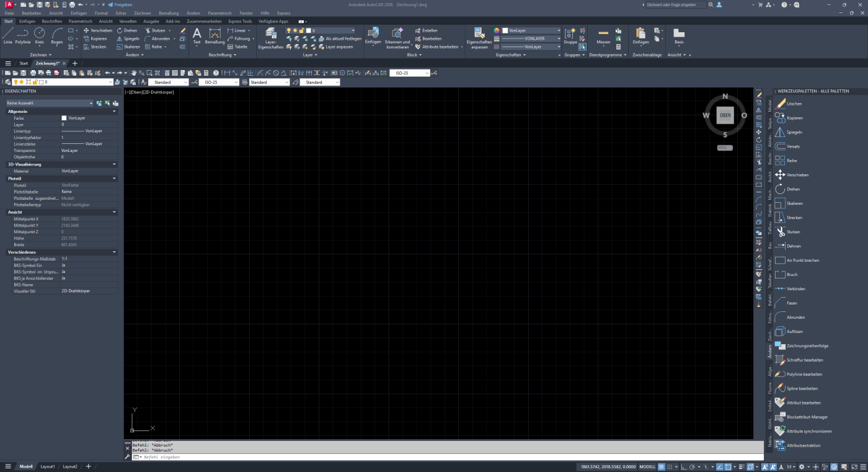Toggle object snap tracking in the status bar

click(x=719, y=465)
